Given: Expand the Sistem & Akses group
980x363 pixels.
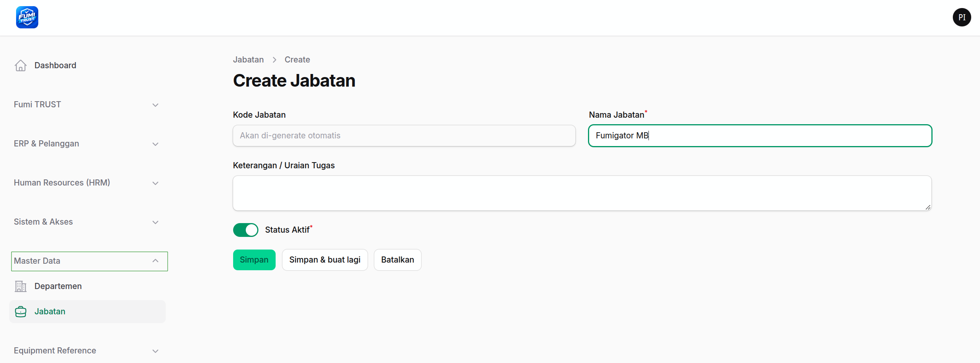Looking at the screenshot, I should [x=86, y=222].
